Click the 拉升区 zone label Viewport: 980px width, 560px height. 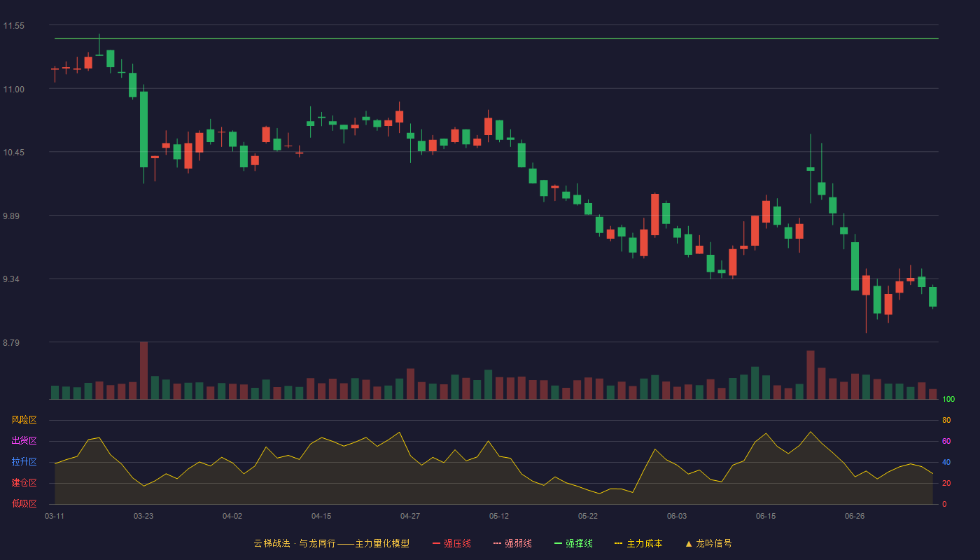pos(24,462)
